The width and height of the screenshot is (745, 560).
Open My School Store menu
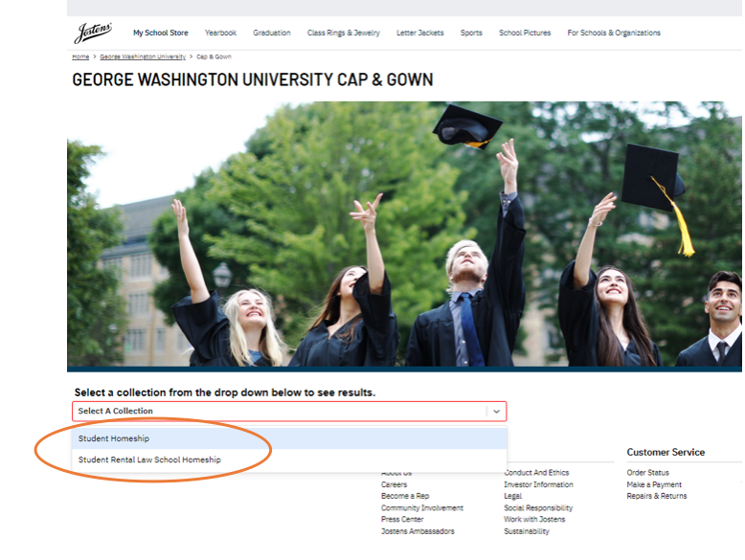161,33
